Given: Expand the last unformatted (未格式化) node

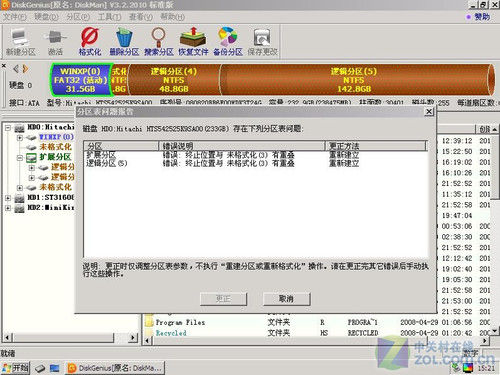Looking at the screenshot, I should click(x=20, y=188).
